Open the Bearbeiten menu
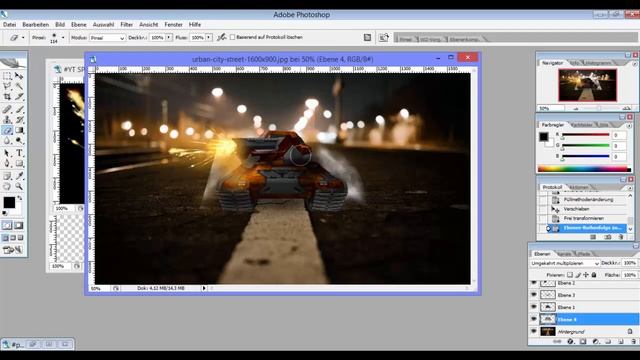 coord(36,25)
